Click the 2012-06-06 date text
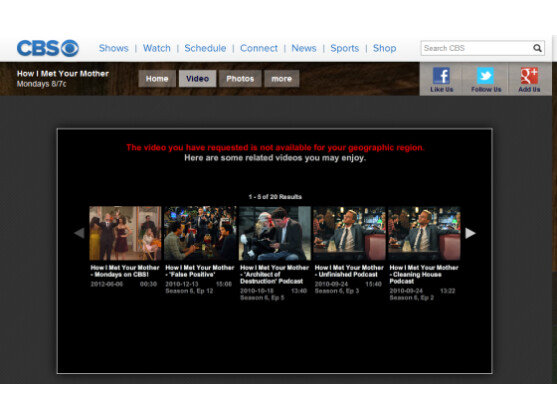 click(107, 284)
